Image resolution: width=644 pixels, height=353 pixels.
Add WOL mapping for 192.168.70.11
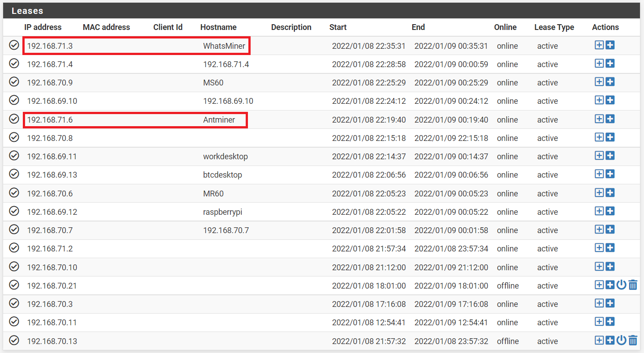coord(610,322)
